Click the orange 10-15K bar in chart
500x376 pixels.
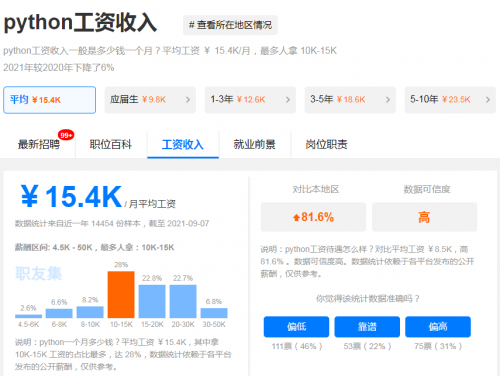pos(121,295)
